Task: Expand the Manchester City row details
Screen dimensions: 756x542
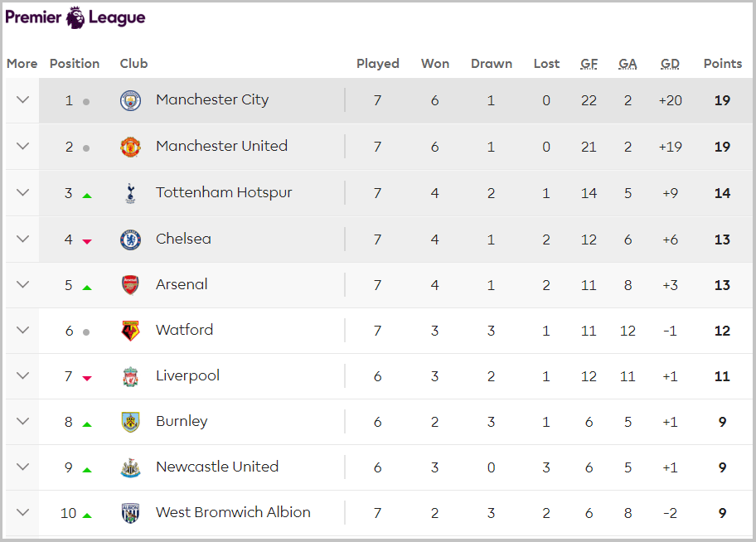Action: pos(22,100)
